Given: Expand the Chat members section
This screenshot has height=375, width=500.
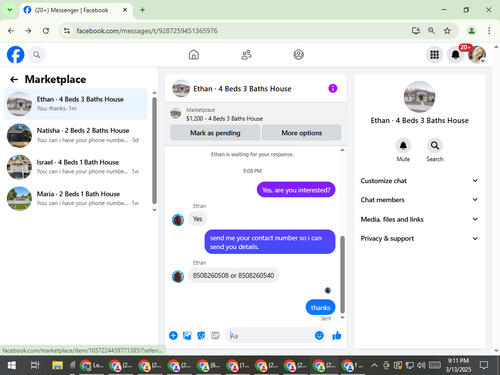Looking at the screenshot, I should (419, 200).
